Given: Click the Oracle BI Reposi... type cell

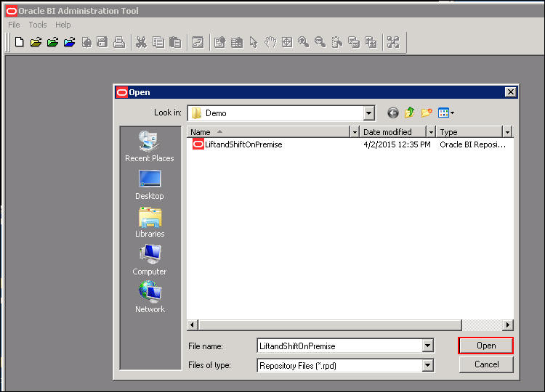Looking at the screenshot, I should 472,144.
